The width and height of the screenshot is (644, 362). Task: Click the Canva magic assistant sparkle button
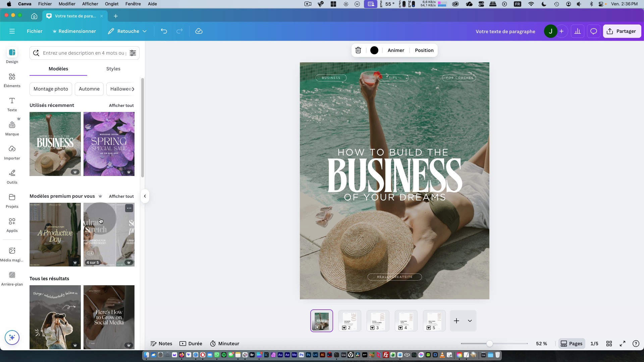tap(12, 337)
